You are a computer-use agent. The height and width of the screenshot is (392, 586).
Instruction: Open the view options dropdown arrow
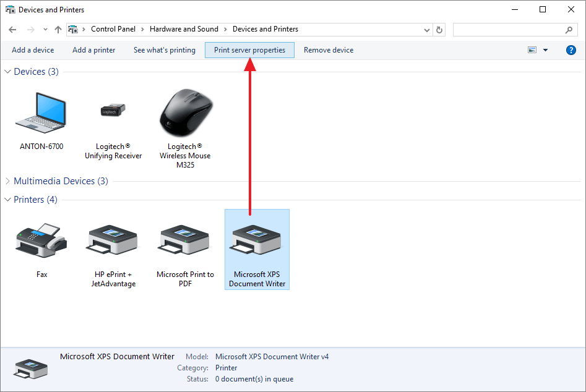pos(545,50)
